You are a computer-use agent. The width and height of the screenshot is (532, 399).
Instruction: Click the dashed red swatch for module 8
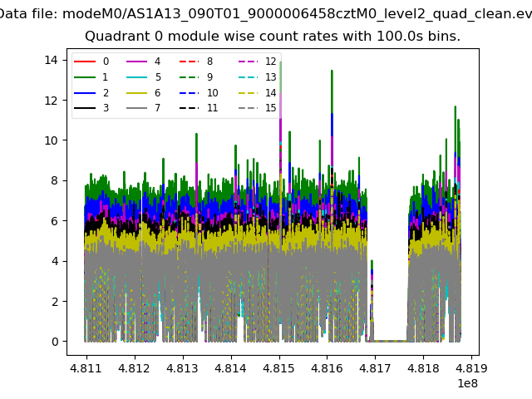189,62
